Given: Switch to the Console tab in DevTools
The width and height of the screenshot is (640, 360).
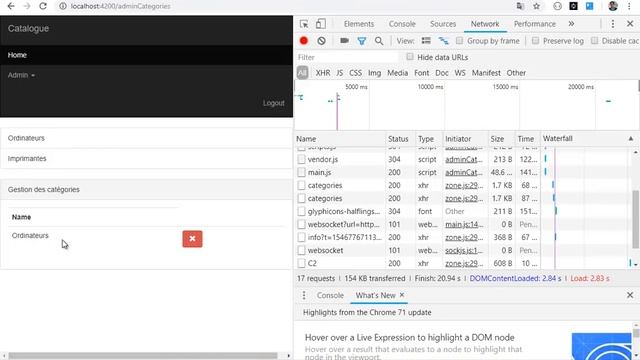Looking at the screenshot, I should (402, 24).
